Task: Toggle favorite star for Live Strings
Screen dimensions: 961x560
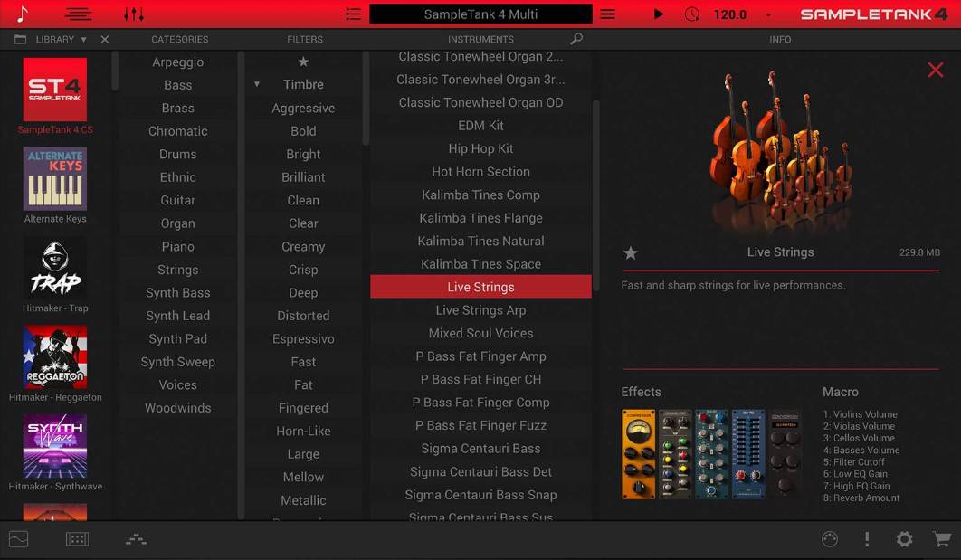Action: pyautogui.click(x=631, y=253)
